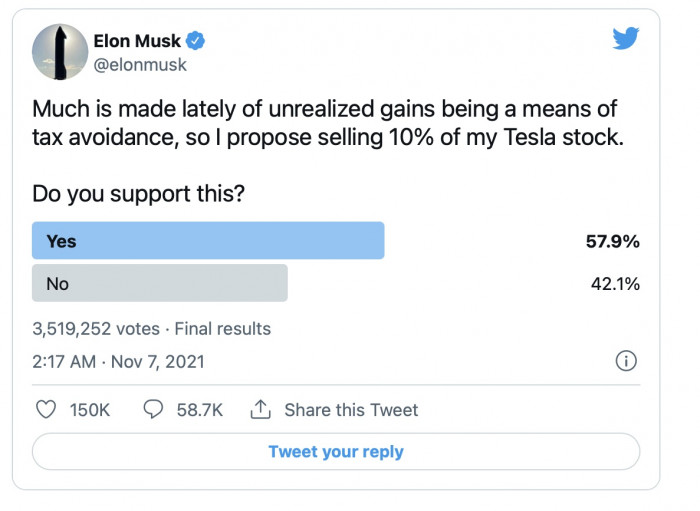Click the 42.1% poll result

click(x=615, y=283)
